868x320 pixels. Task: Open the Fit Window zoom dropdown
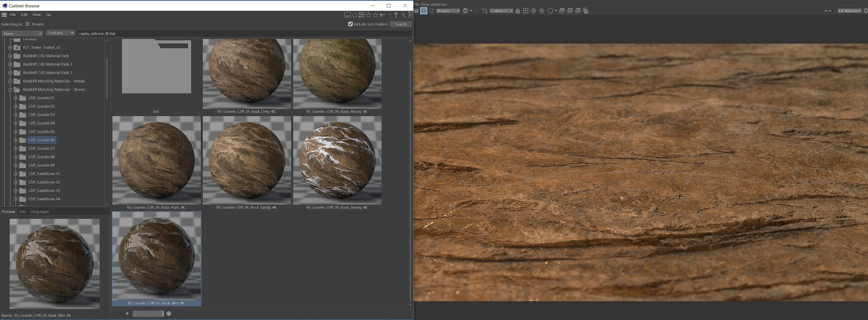click(x=850, y=10)
